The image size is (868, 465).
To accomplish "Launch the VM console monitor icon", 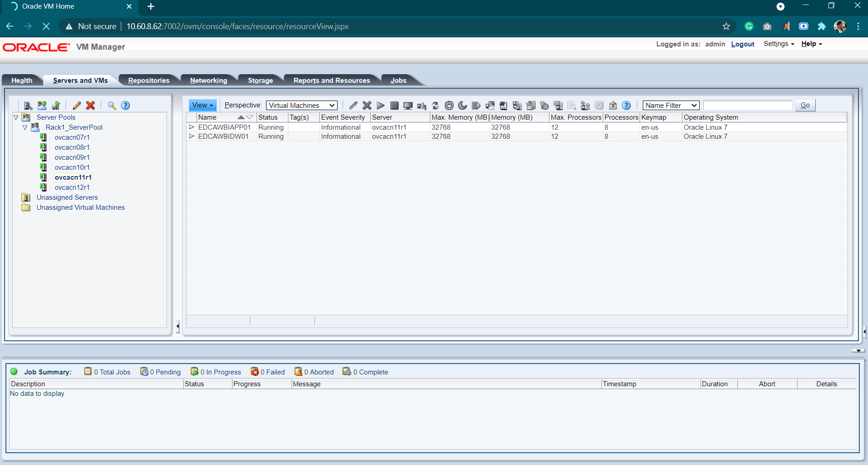I will 408,106.
